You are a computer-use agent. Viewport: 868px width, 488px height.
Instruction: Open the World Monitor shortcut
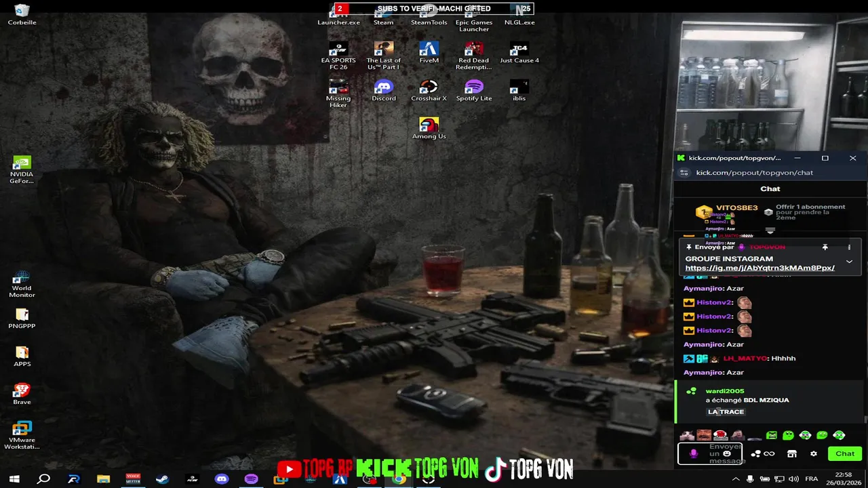click(22, 284)
